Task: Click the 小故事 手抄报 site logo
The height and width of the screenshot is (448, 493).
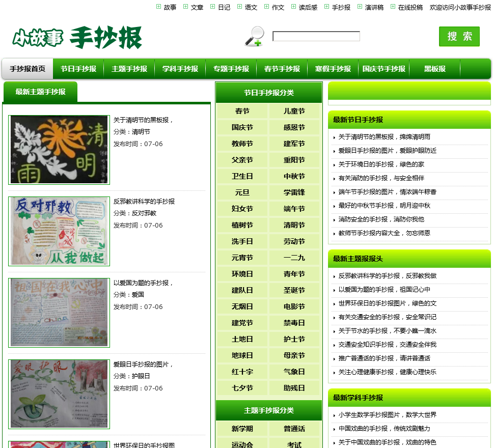Action: (77, 37)
